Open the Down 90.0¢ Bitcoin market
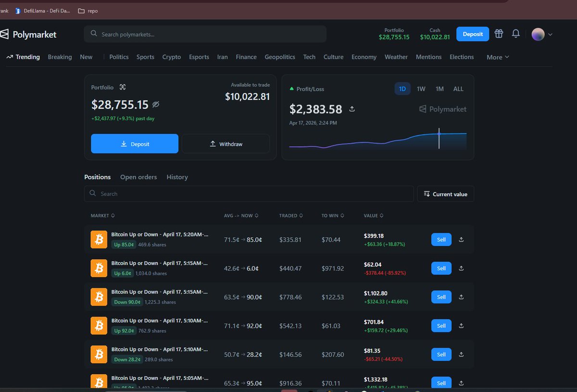Viewport: 577px width, 392px height. click(x=160, y=292)
